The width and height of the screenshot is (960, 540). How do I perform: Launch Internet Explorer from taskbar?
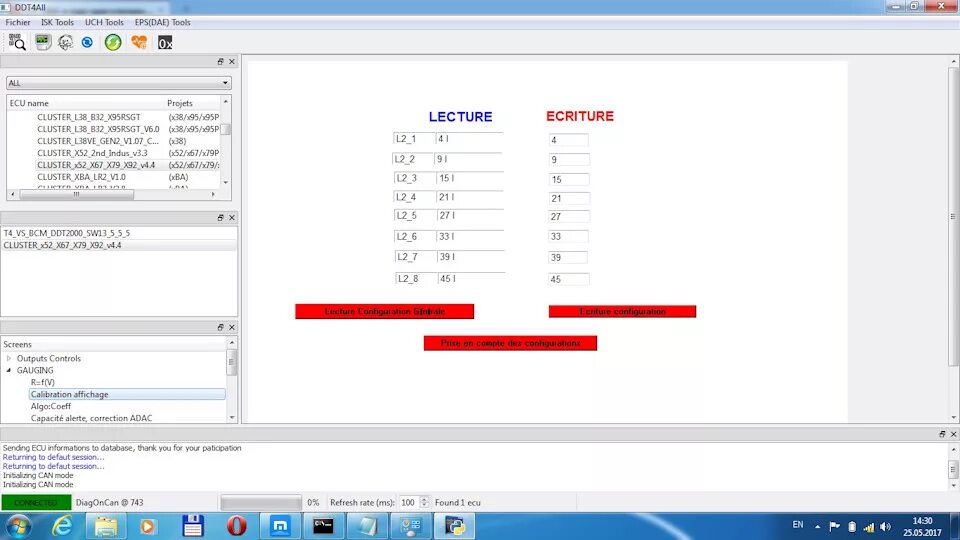(x=62, y=527)
